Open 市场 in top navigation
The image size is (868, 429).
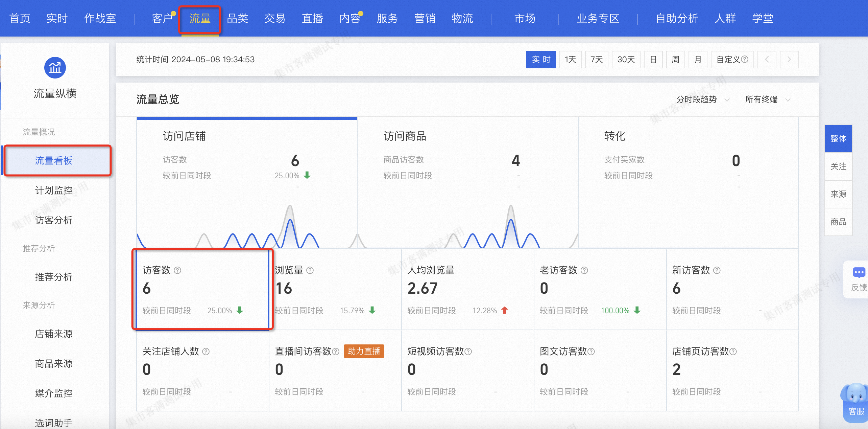tap(525, 18)
